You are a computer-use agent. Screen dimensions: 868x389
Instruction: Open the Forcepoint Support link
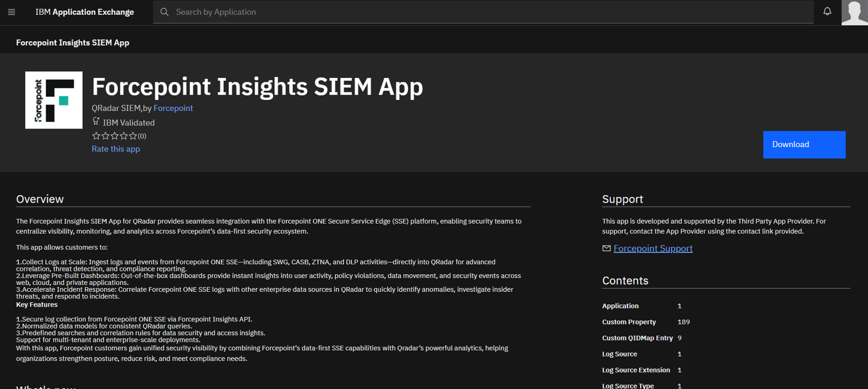[653, 248]
